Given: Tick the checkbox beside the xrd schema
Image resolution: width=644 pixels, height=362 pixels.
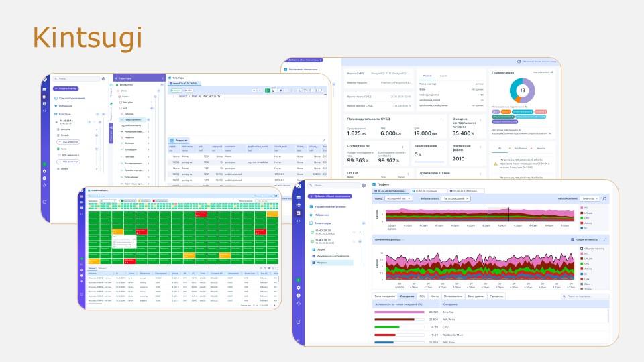Looking at the screenshot, I should point(121,108).
